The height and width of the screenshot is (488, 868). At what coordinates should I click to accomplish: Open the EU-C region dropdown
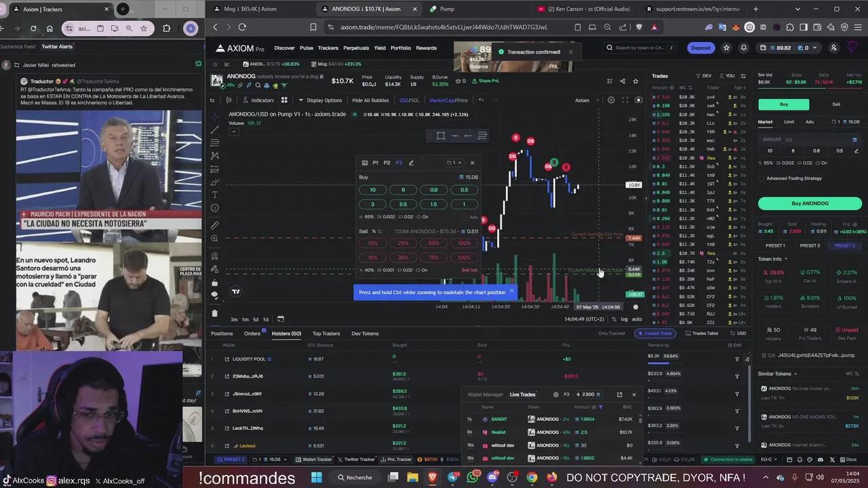pyautogui.click(x=768, y=460)
